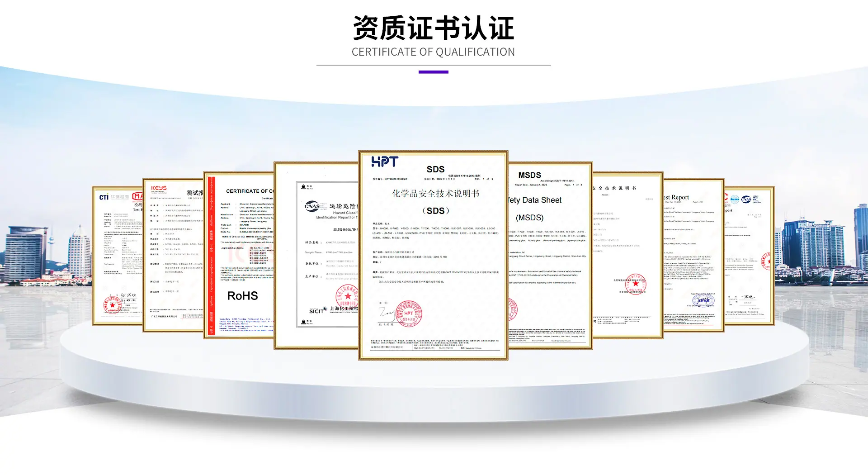Viewport: 868px width, 475px height.
Task: Click the CTI logo on the leftmost certificate
Action: point(104,197)
